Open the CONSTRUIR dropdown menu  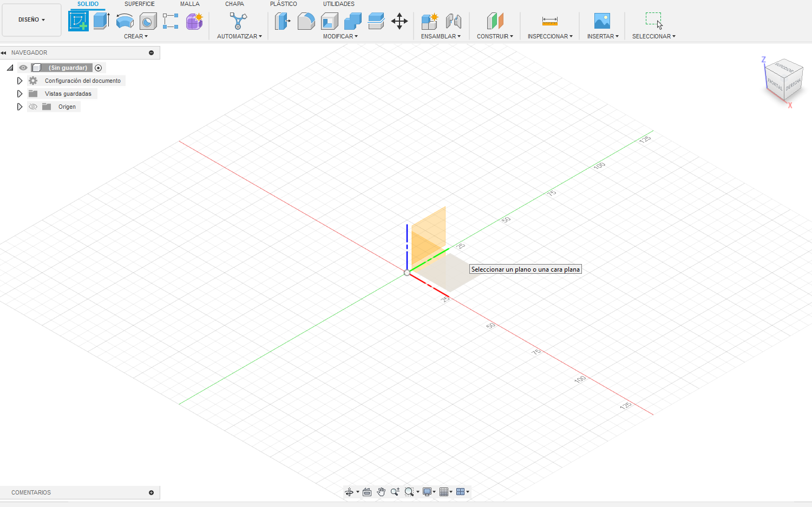[495, 36]
